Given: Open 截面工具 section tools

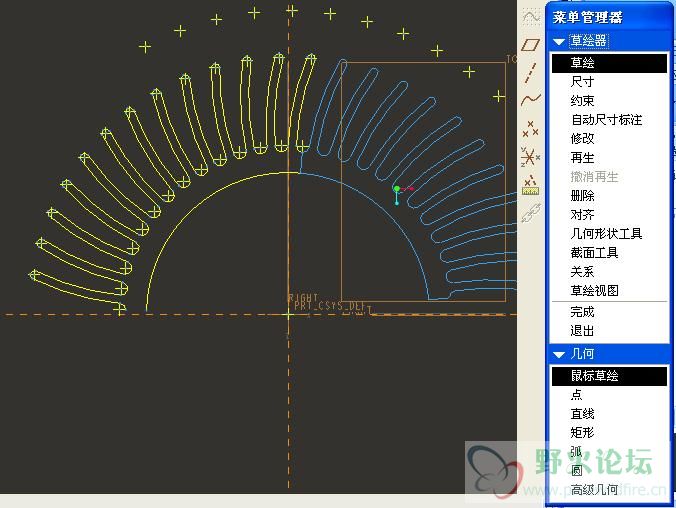Looking at the screenshot, I should (x=609, y=252).
